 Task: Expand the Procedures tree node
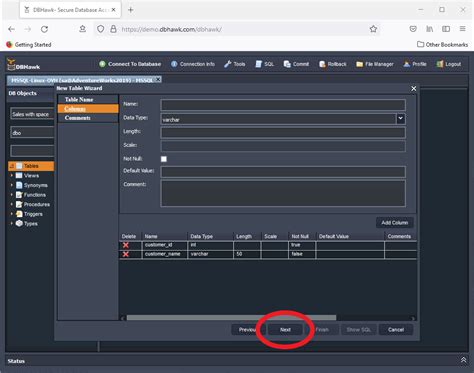point(12,204)
